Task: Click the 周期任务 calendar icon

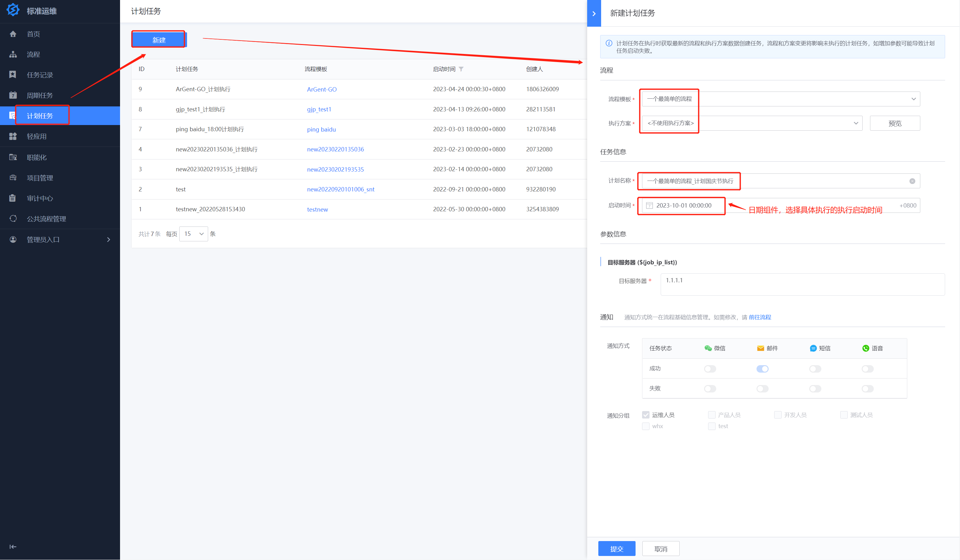Action: tap(13, 95)
